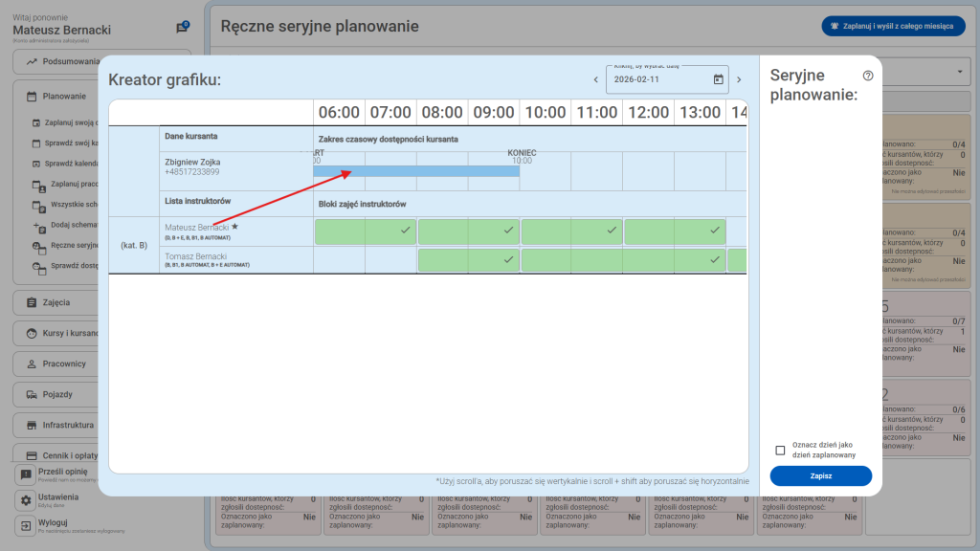Click the Ustawienia gear icon

(x=26, y=500)
